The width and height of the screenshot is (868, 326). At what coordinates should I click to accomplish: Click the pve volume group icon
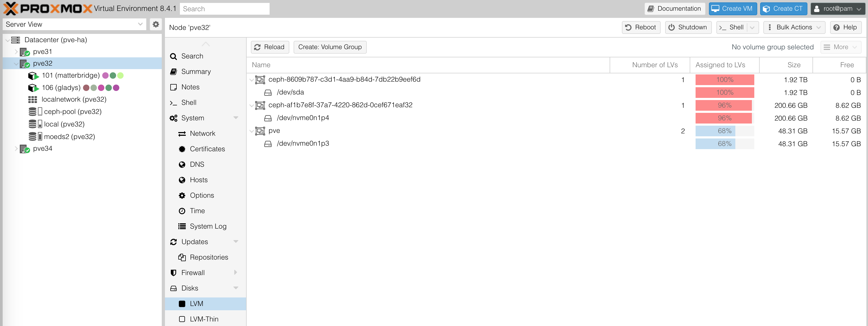tap(260, 131)
